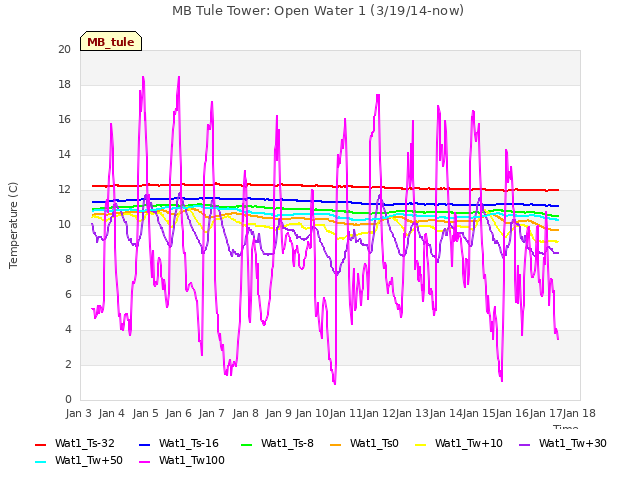640x480 pixels.
Task: Click the Jan 15 x-axis tick label
Action: coord(479,413)
